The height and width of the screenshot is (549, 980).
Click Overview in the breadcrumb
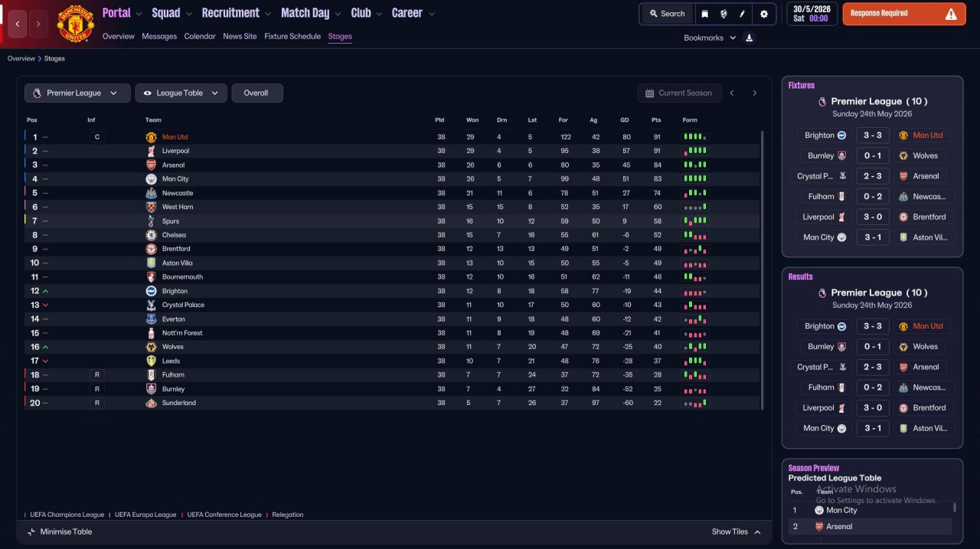21,58
